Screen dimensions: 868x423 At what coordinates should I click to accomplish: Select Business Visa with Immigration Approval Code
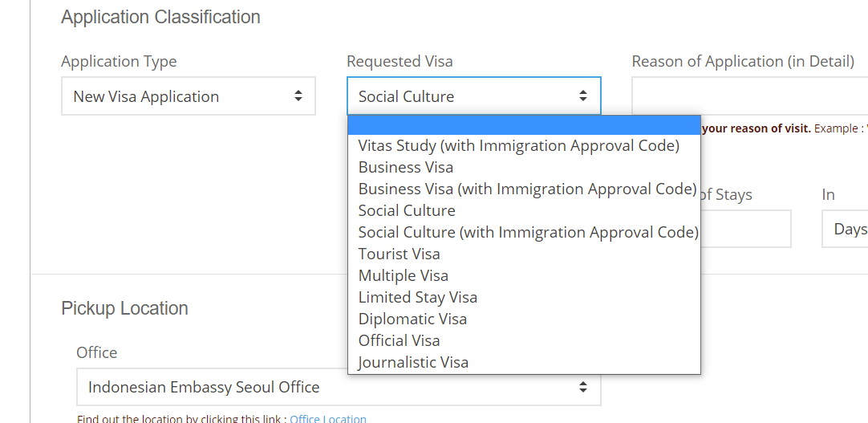pyautogui.click(x=526, y=189)
